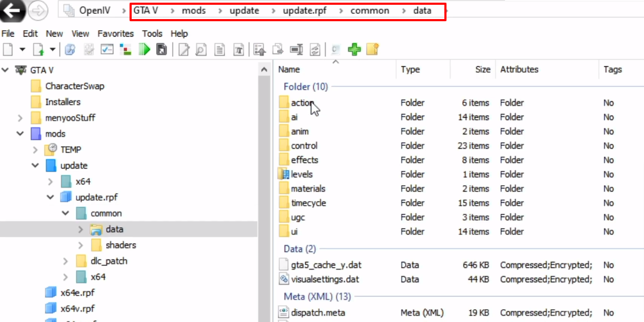
Task: Expand the menyooStuff tree node
Action: tap(20, 118)
